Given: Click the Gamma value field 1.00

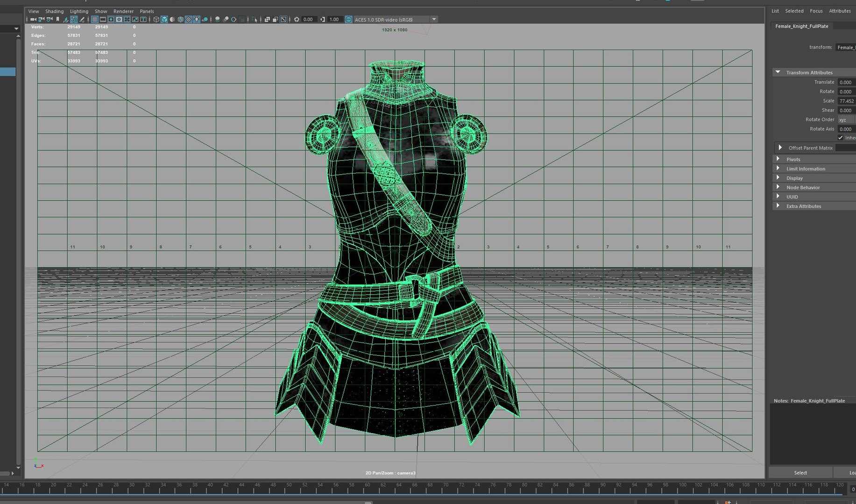Looking at the screenshot, I should tap(335, 19).
